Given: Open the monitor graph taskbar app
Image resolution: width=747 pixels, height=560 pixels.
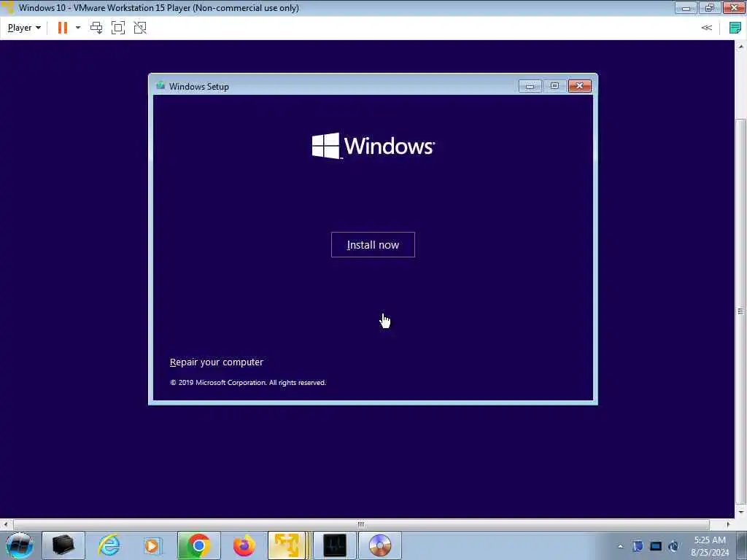Looking at the screenshot, I should pos(334,545).
